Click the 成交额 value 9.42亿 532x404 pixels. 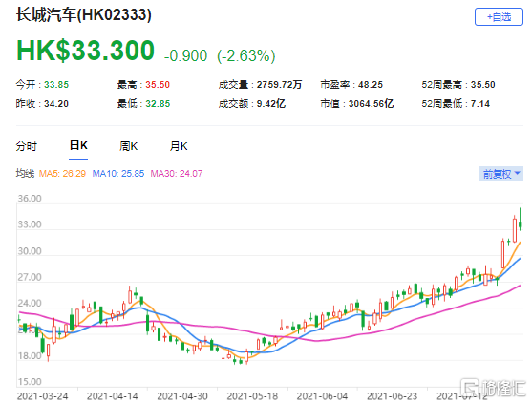tap(270, 103)
